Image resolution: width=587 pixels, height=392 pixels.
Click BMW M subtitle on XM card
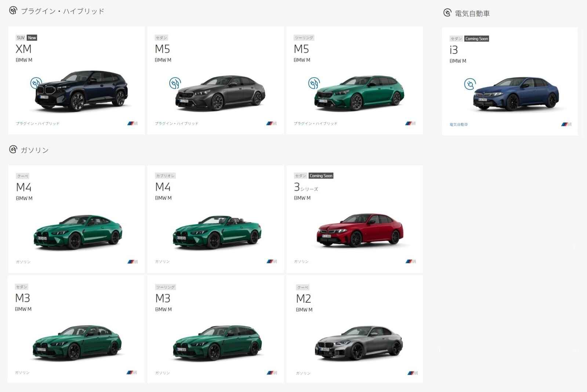[24, 60]
